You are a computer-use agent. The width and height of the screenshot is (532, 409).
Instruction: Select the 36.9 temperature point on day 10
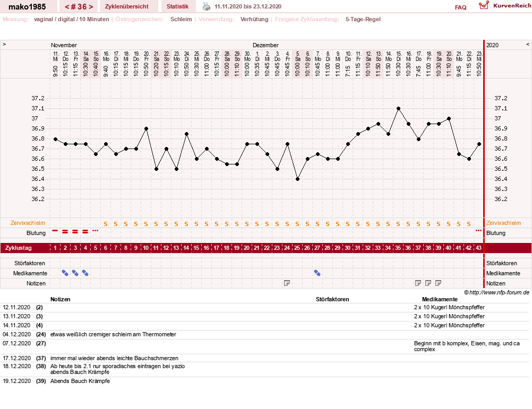[x=146, y=129]
